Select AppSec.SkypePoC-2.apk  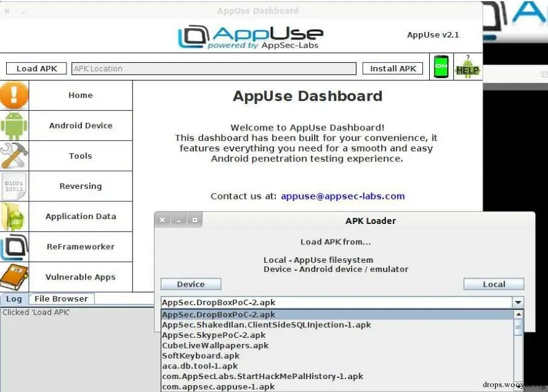pyautogui.click(x=337, y=335)
